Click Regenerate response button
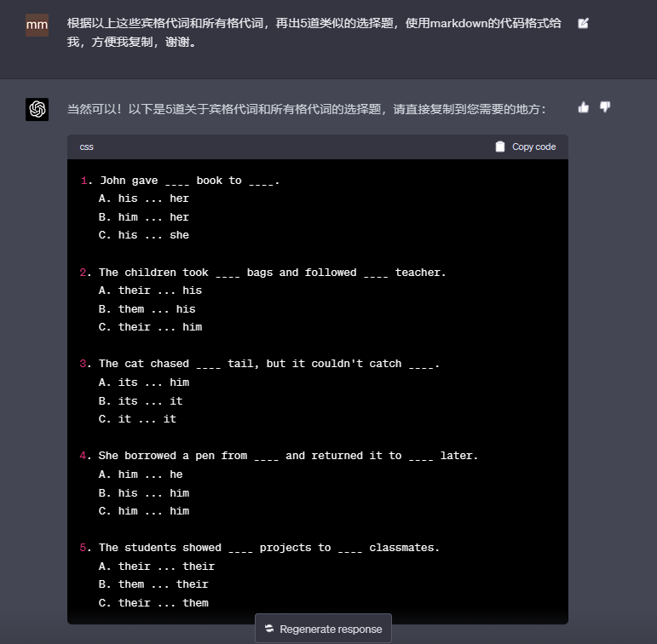Screen dimensions: 657x644 click(323, 629)
